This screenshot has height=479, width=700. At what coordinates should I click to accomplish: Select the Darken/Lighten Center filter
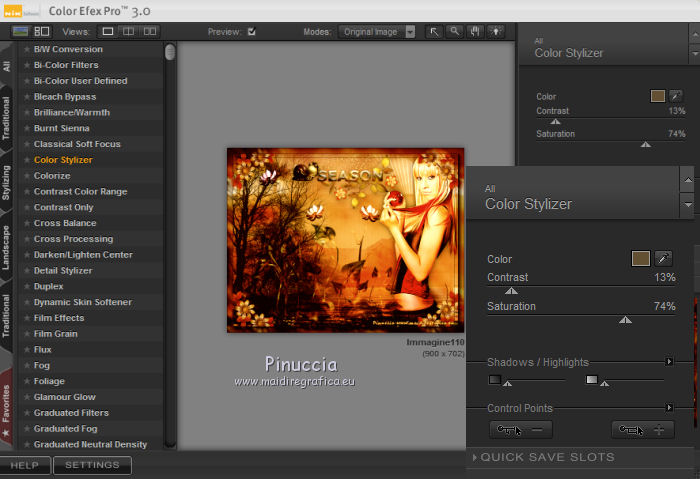tap(83, 254)
